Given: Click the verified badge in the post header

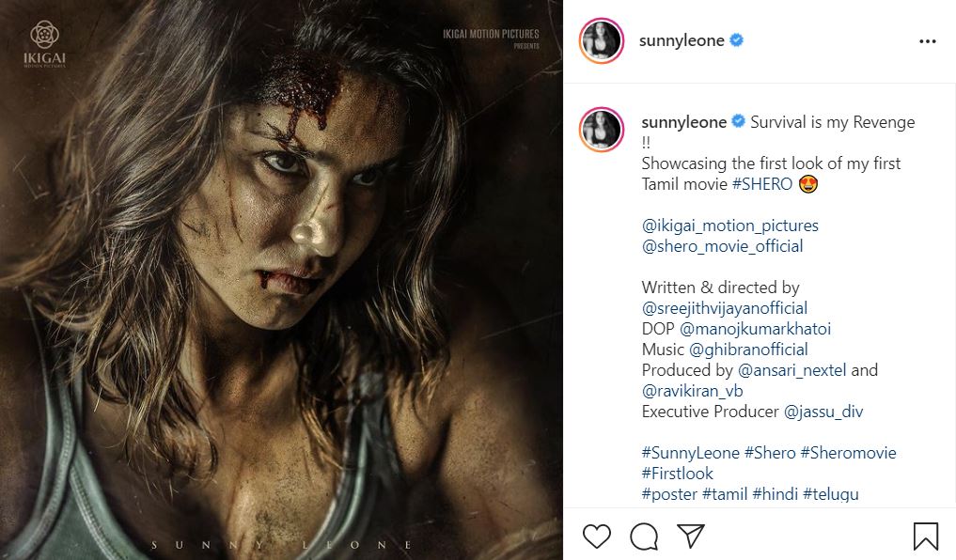Looking at the screenshot, I should pos(738,40).
